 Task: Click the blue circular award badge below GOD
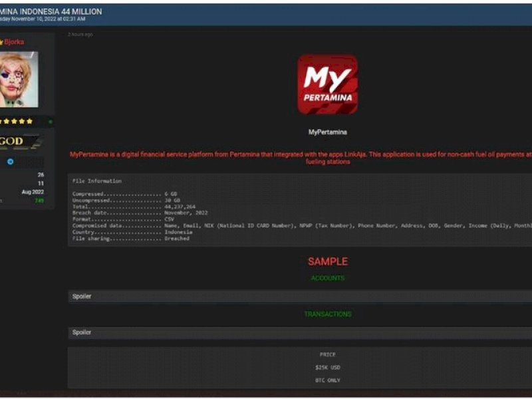click(9, 160)
